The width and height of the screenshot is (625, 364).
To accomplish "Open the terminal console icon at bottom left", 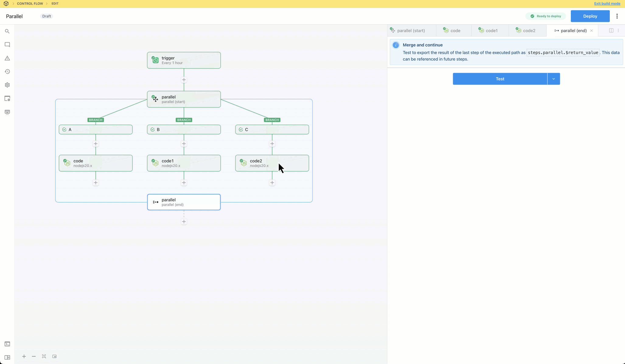I will pos(7,344).
